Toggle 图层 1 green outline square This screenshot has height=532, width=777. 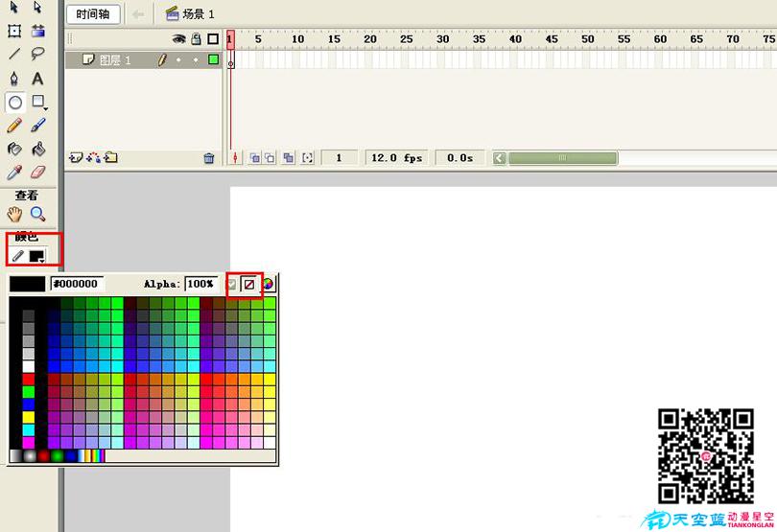pos(213,60)
